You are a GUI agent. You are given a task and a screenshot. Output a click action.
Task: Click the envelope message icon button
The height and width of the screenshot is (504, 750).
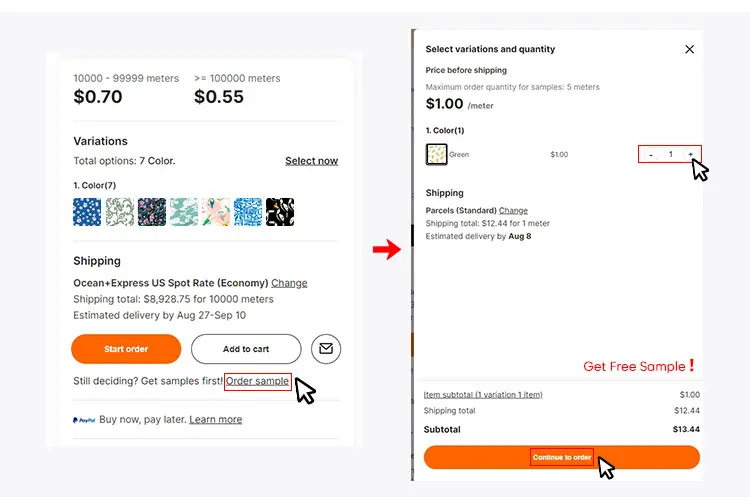click(x=326, y=349)
